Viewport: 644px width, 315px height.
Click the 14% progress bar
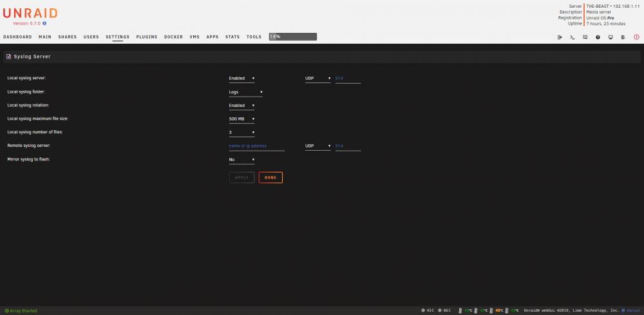293,37
